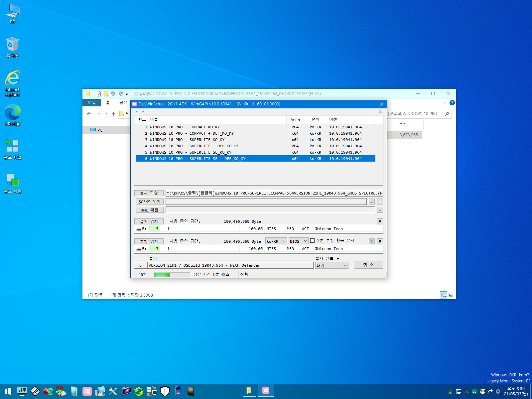Screen dimensions: 532x399
Task: Click Explorer search magnifier icon
Action: tap(447, 114)
